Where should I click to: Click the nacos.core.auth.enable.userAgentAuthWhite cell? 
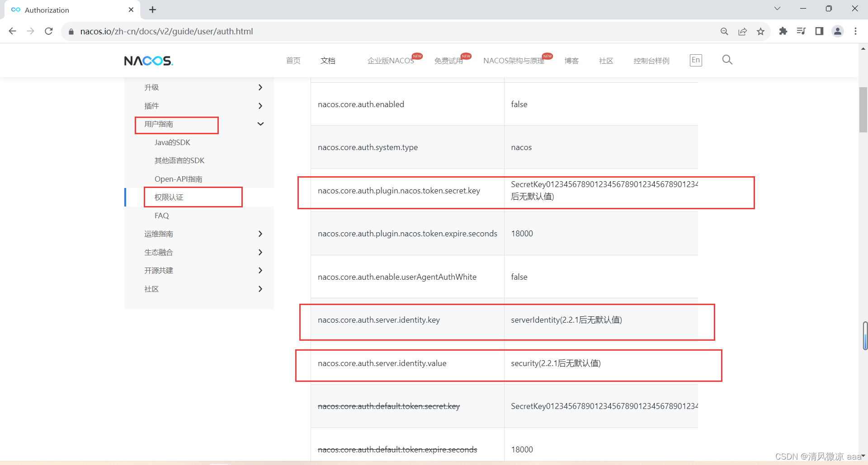[407, 277]
